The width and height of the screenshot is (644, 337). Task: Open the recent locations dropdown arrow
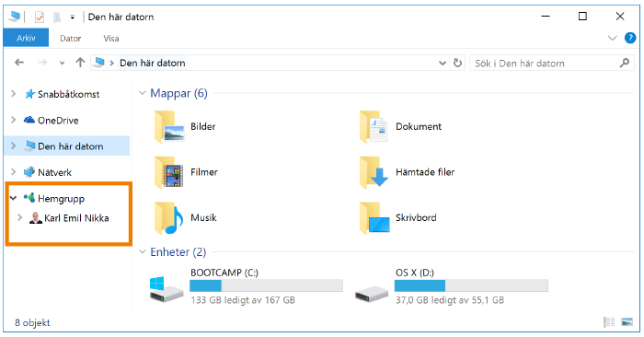point(62,64)
